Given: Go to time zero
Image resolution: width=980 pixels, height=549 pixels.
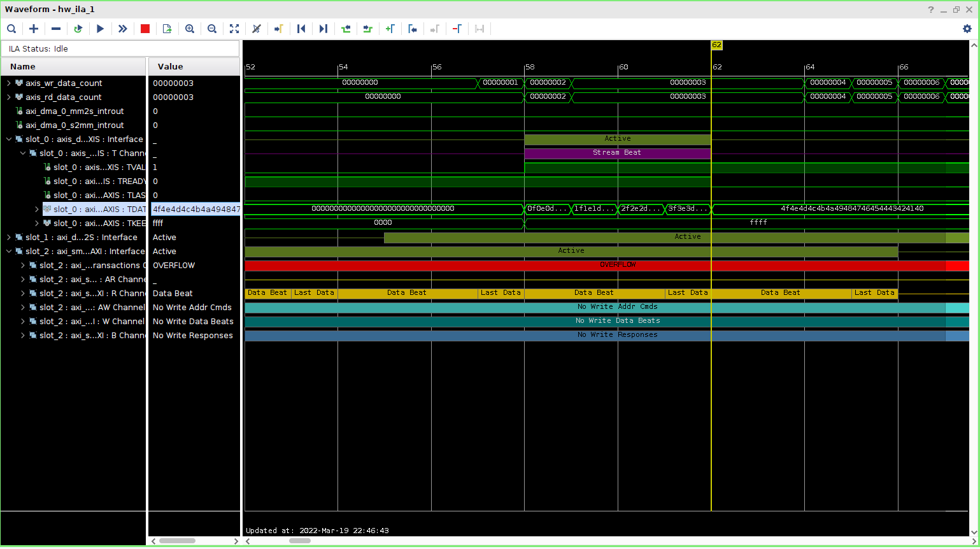Looking at the screenshot, I should click(x=301, y=29).
